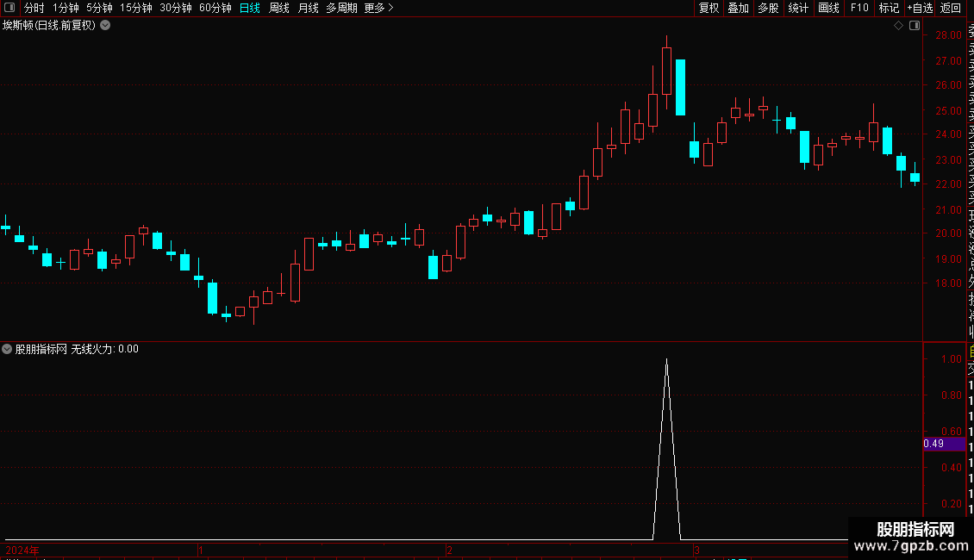Image resolution: width=974 pixels, height=560 pixels.
Task: Open the 统计 statistics tool
Action: [798, 8]
